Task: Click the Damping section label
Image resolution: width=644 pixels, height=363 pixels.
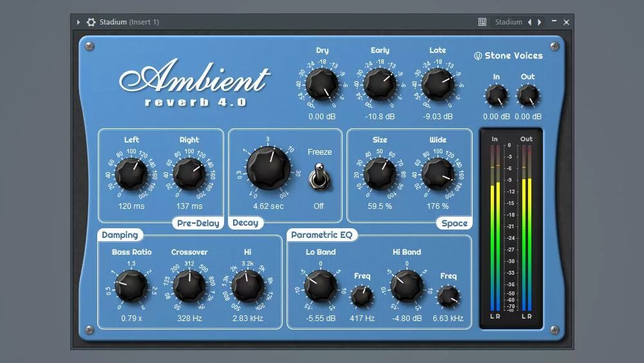Action: (120, 235)
